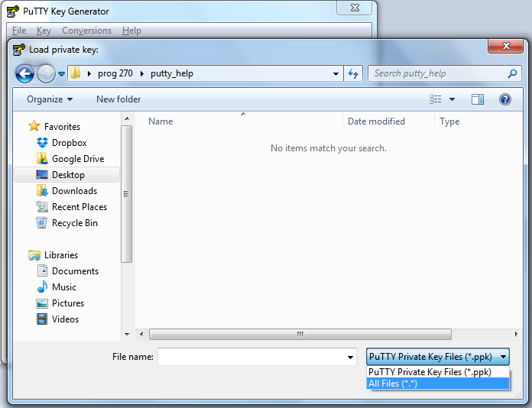Click file list scroll left arrow
Viewport: 532px width, 408px height.
141,334
